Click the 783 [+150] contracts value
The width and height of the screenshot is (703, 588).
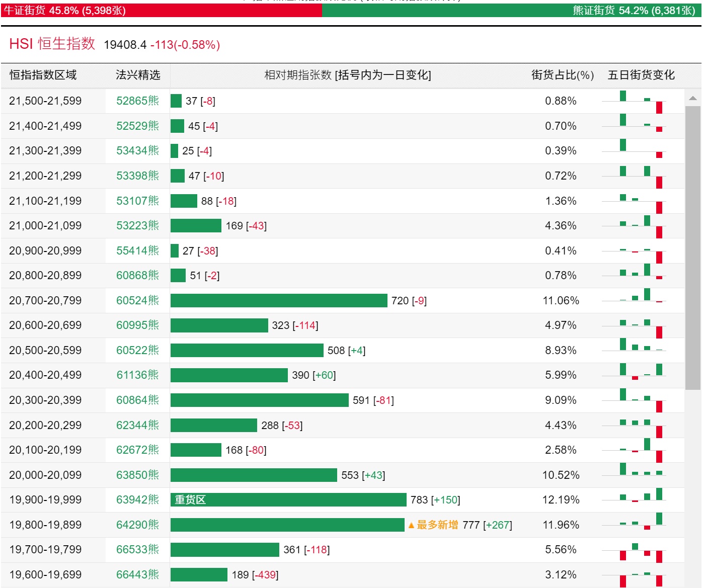pyautogui.click(x=435, y=500)
